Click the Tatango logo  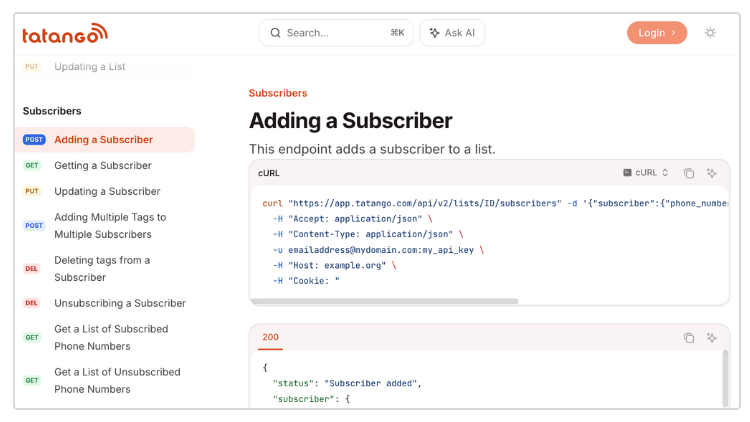[x=65, y=33]
